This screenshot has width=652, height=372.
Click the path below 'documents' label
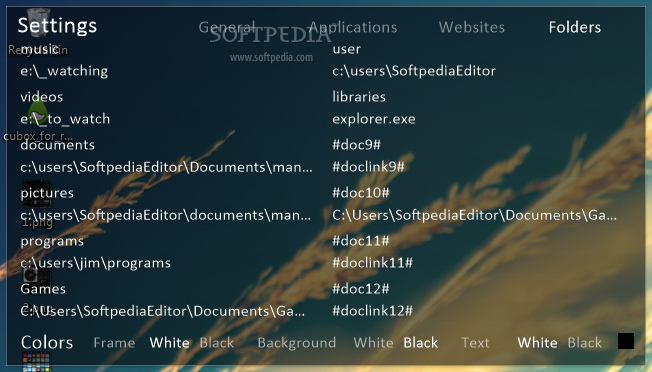click(x=166, y=167)
